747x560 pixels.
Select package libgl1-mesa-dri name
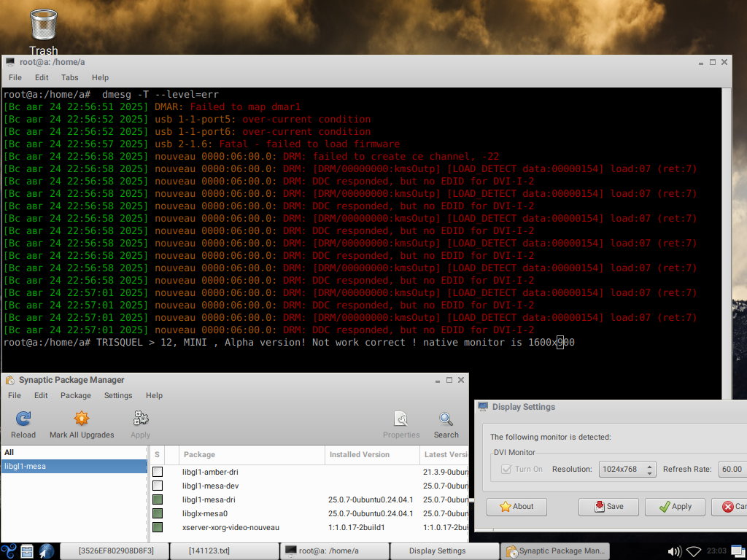click(x=209, y=499)
